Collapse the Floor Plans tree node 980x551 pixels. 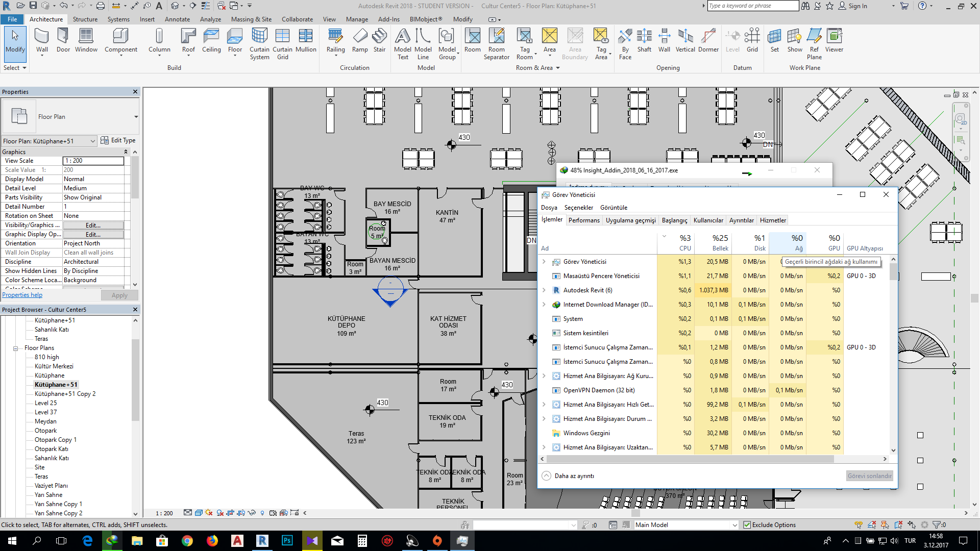(x=16, y=348)
